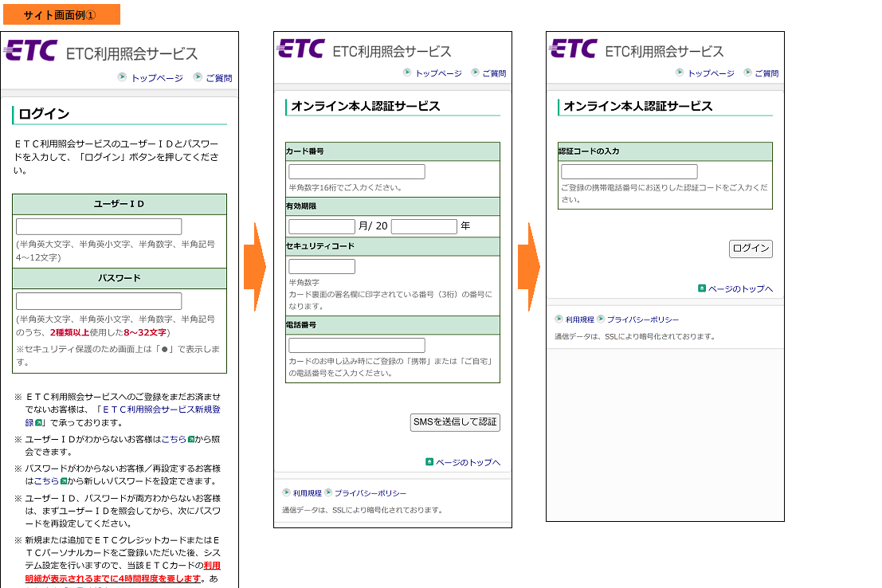882x588 pixels.
Task: Click the SMSを送信して認証 button
Action: 455,422
